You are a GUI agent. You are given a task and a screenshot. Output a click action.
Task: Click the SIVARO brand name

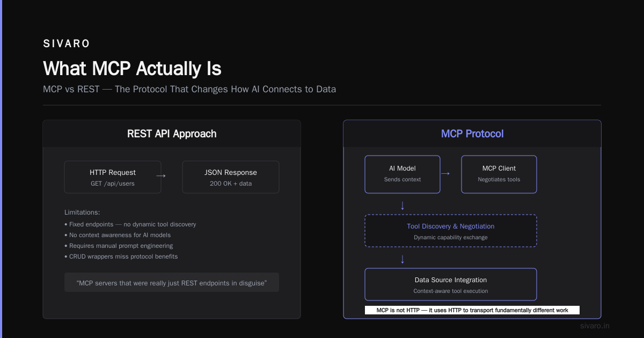pyautogui.click(x=67, y=43)
